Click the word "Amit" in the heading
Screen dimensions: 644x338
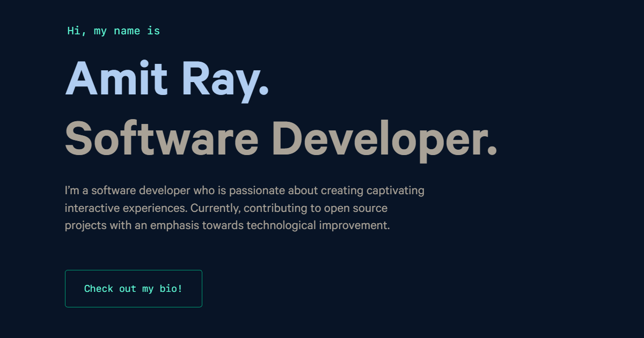(116, 79)
